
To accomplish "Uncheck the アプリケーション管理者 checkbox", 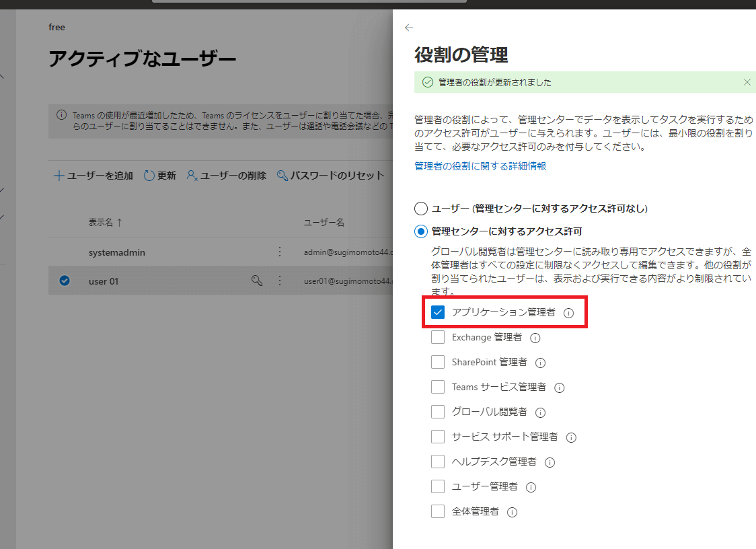I will coord(438,312).
